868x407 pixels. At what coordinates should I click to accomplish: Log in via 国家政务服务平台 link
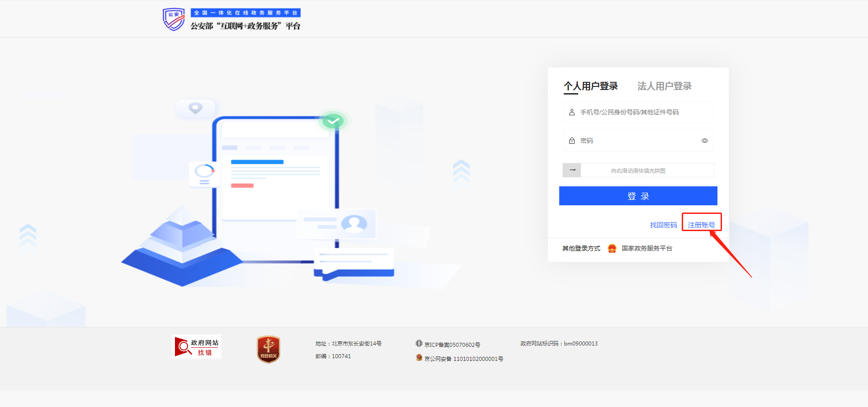point(647,248)
